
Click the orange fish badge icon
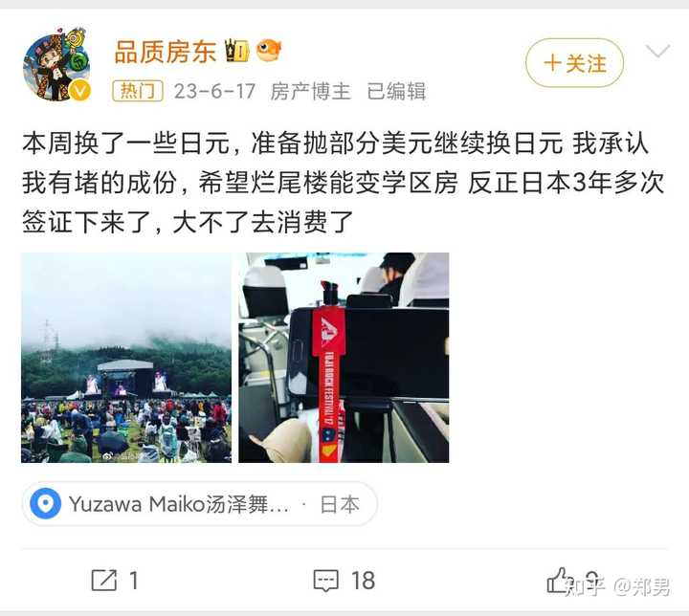pyautogui.click(x=269, y=50)
